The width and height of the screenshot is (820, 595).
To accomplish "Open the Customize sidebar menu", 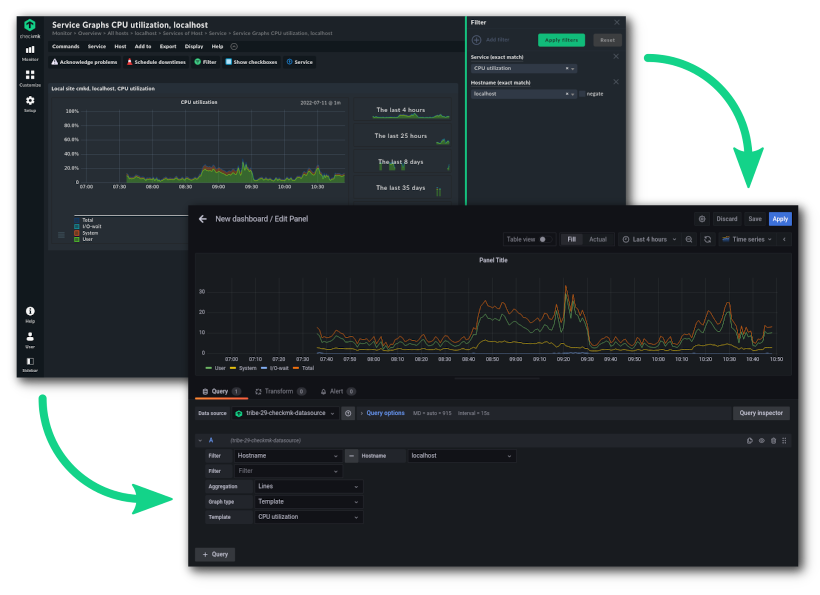I will pyautogui.click(x=30, y=78).
